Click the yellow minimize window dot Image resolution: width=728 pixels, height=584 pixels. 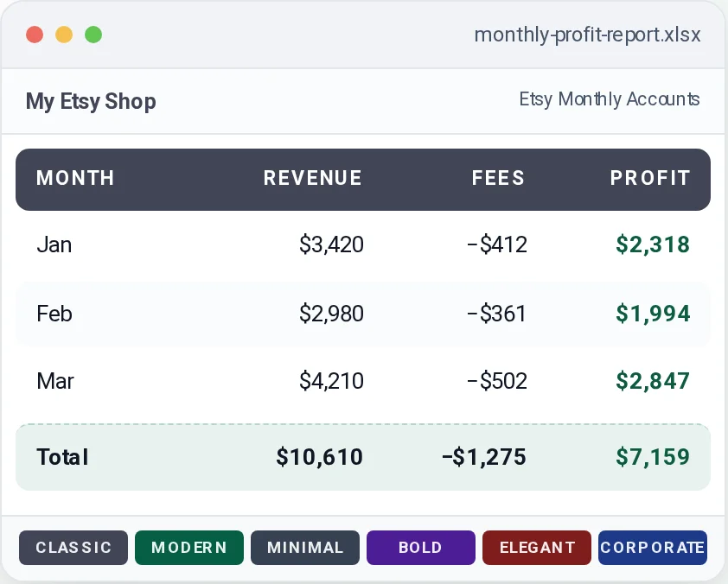[64, 35]
